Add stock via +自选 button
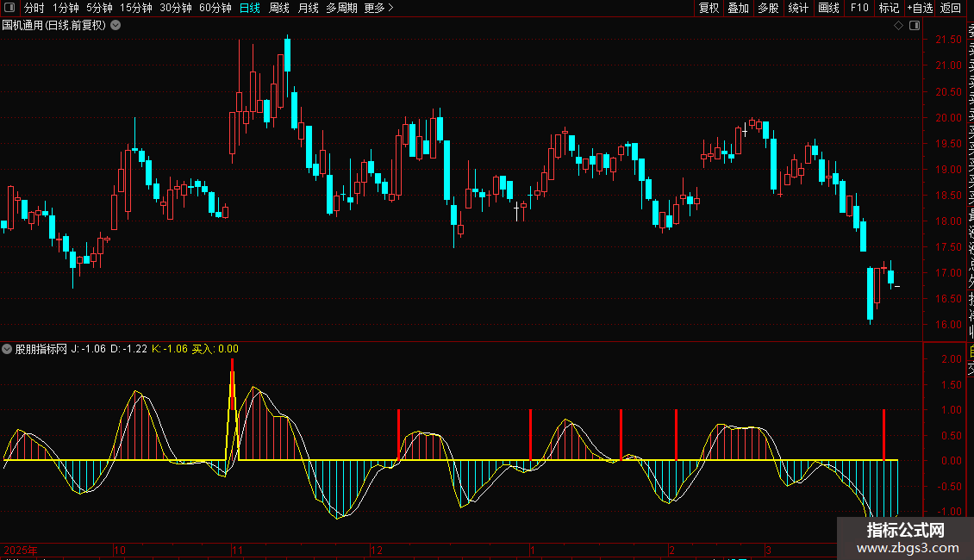 920,8
